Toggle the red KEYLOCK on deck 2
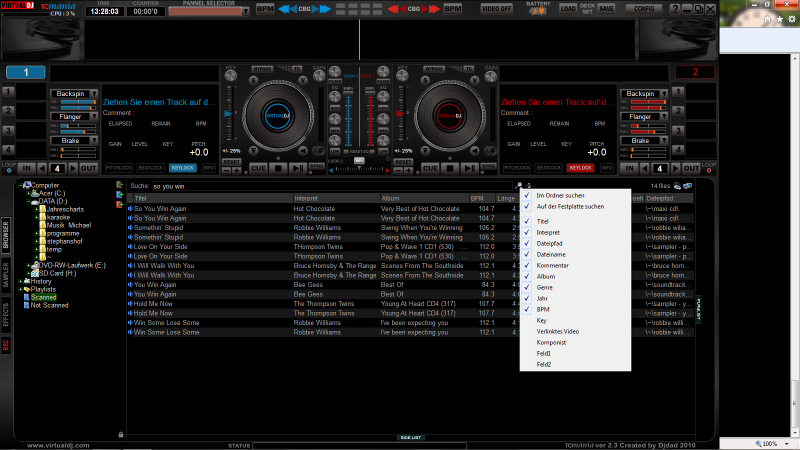800x450 pixels. pyautogui.click(x=580, y=168)
